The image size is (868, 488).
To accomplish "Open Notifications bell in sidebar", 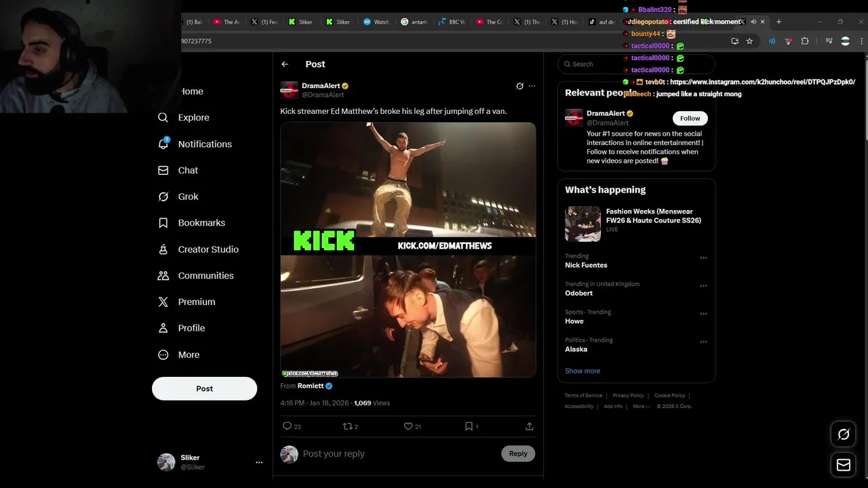I will (x=163, y=144).
